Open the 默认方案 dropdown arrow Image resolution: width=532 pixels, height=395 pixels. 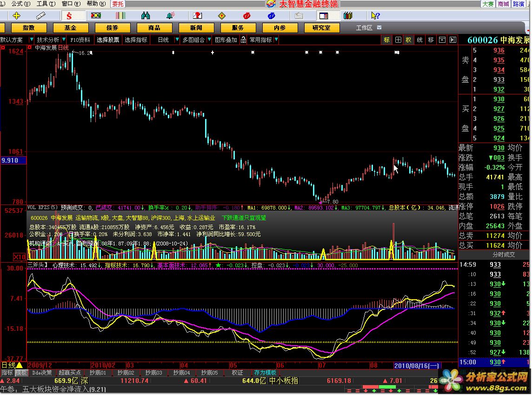[x=32, y=39]
